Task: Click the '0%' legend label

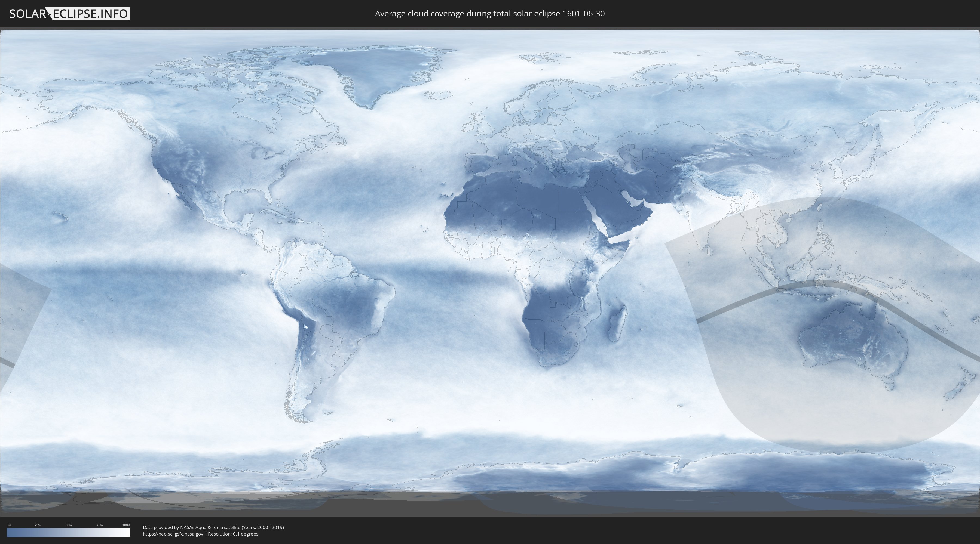Action: pos(9,525)
